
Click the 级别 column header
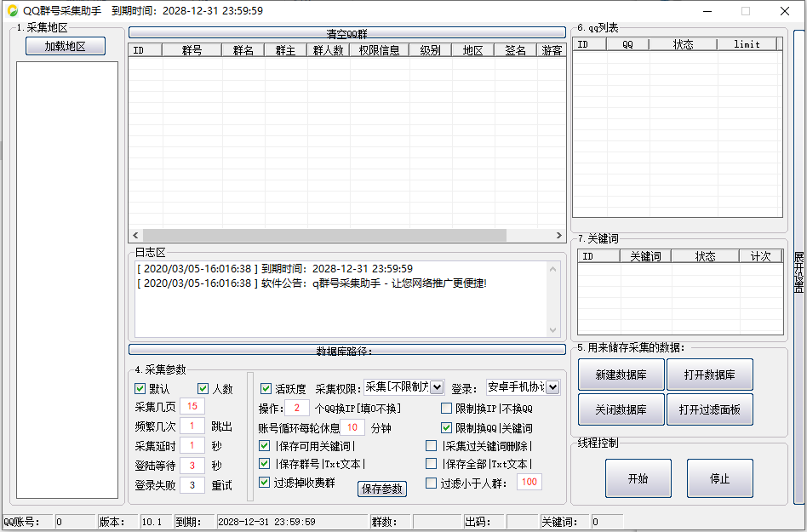tap(430, 50)
